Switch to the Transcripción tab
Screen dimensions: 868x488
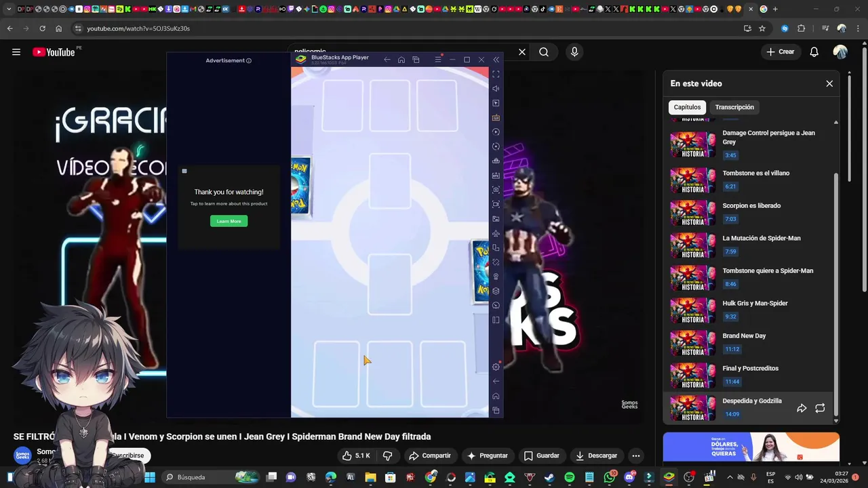(734, 107)
